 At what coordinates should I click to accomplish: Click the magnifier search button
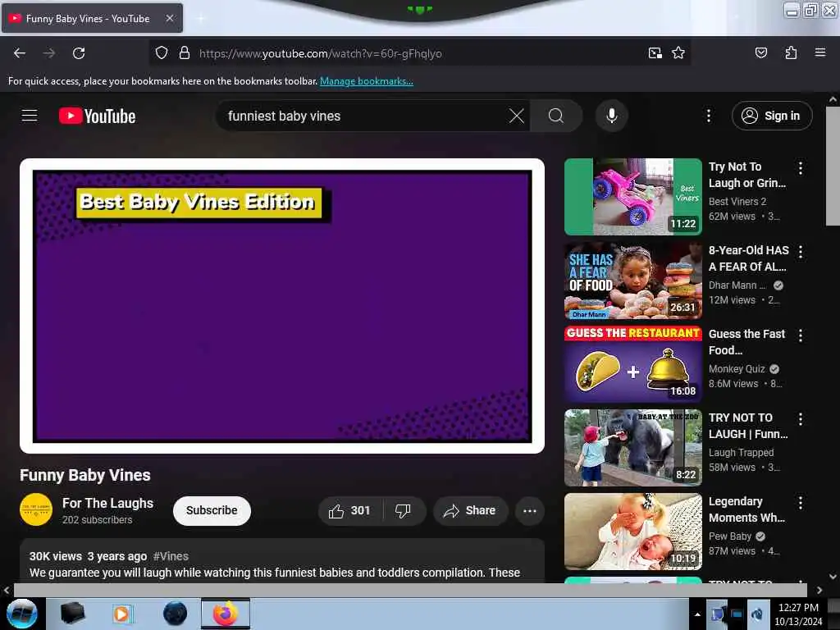coord(556,116)
